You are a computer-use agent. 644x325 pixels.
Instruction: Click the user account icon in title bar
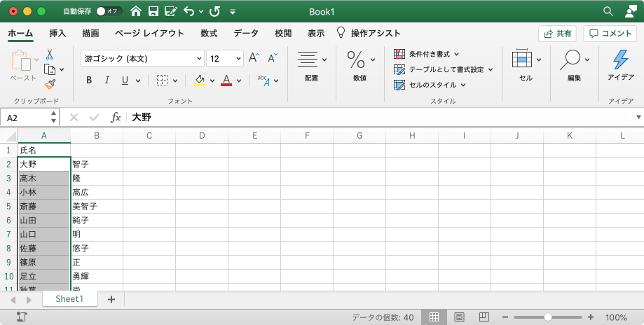(631, 11)
